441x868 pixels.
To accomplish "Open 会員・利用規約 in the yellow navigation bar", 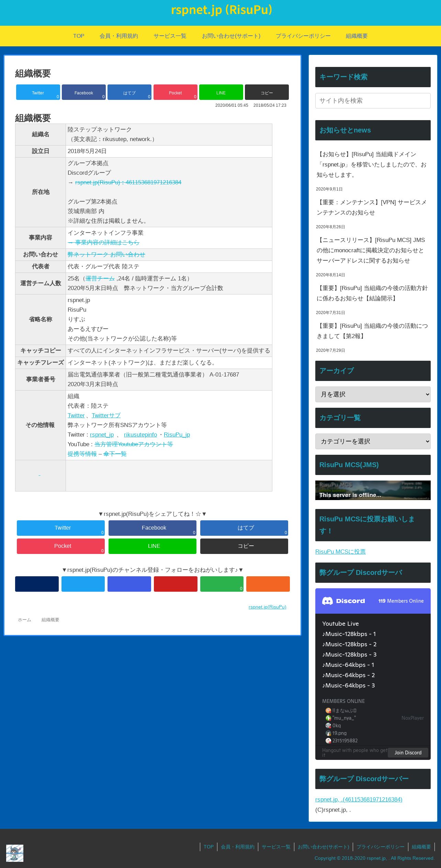I will tap(119, 36).
